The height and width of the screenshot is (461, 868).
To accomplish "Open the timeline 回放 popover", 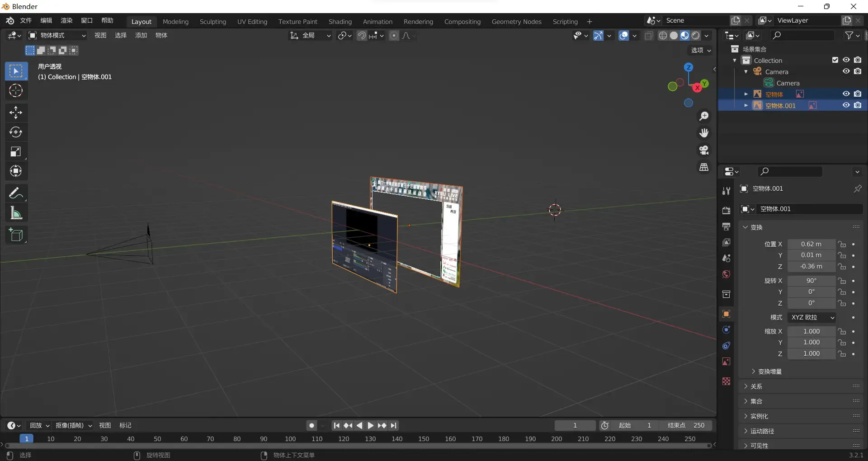I will [x=39, y=426].
